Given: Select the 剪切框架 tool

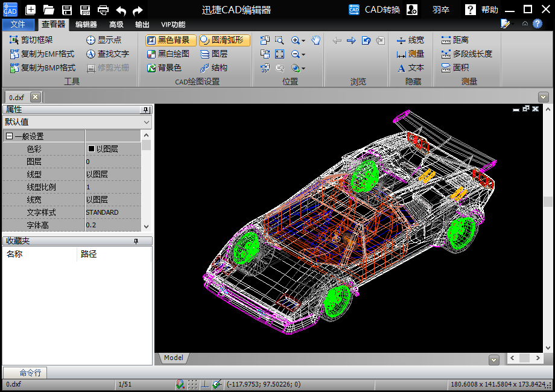Looking at the screenshot, I should point(31,40).
